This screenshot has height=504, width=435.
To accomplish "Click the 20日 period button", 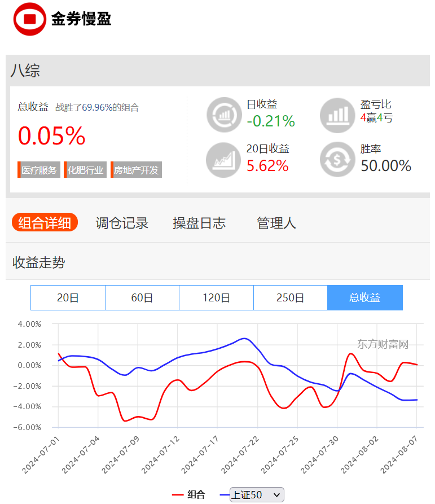I will [68, 297].
